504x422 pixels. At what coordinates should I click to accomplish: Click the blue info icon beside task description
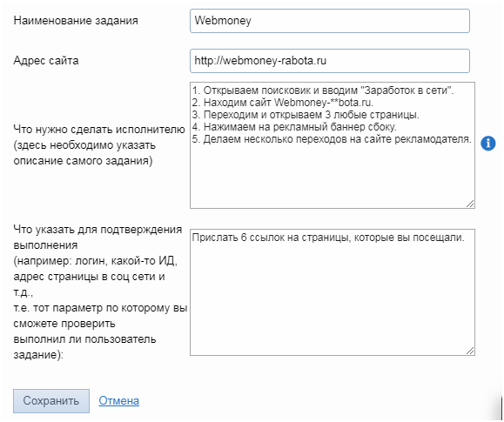[488, 143]
